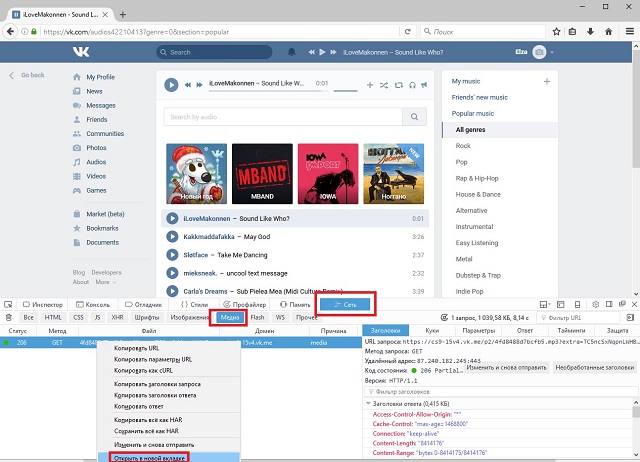This screenshot has height=462, width=640.
Task: Click Необработанные заголовки button
Action: 595,368
